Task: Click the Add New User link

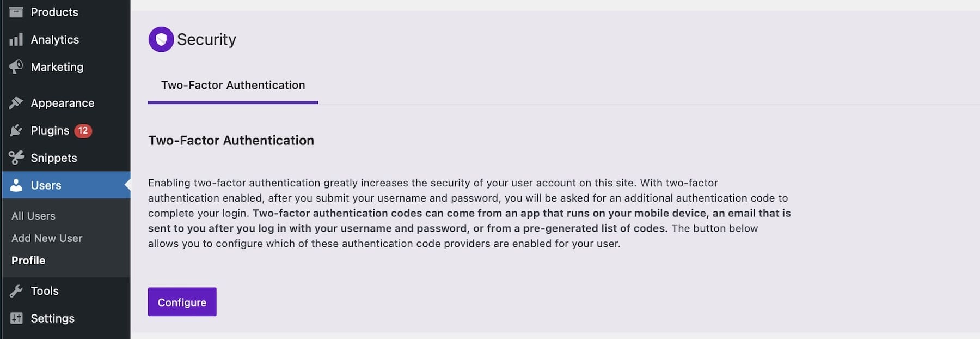Action: (47, 238)
